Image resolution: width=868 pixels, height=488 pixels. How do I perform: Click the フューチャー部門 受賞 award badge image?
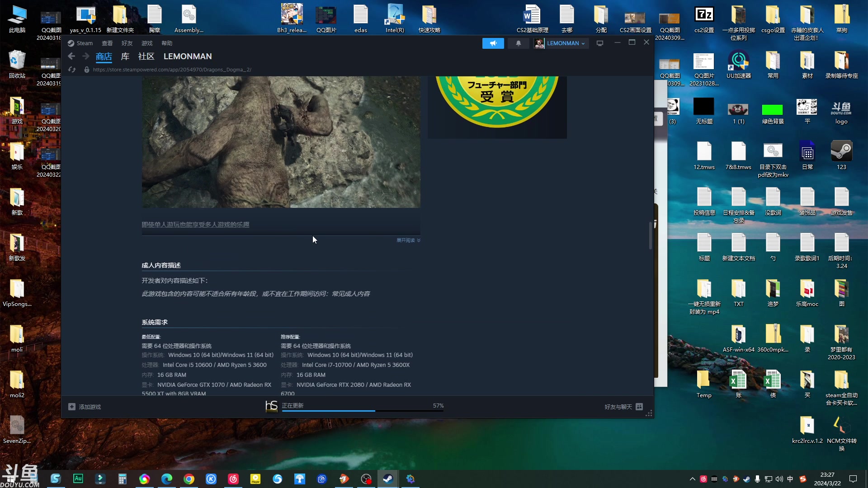497,107
